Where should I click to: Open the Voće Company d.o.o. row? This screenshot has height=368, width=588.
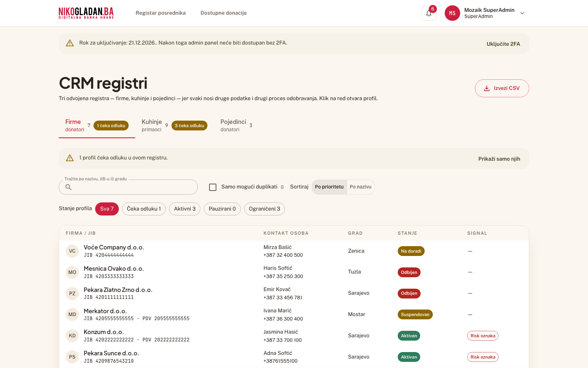(x=294, y=251)
